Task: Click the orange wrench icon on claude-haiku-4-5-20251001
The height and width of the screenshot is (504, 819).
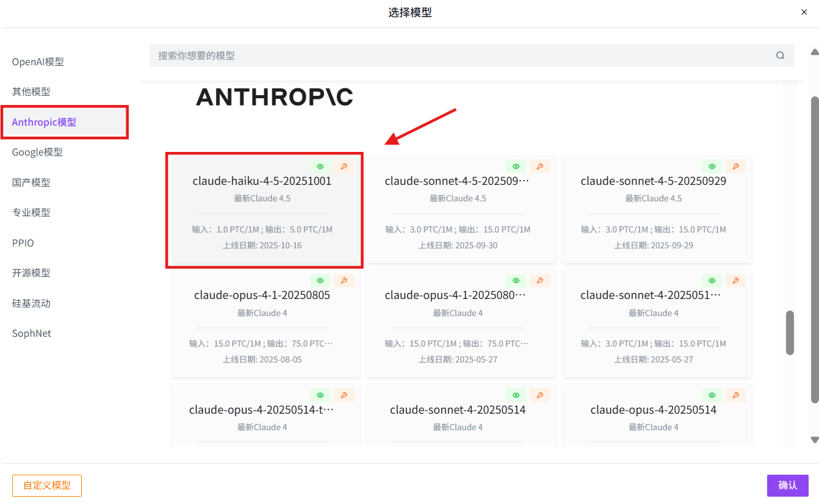Action: (x=344, y=167)
